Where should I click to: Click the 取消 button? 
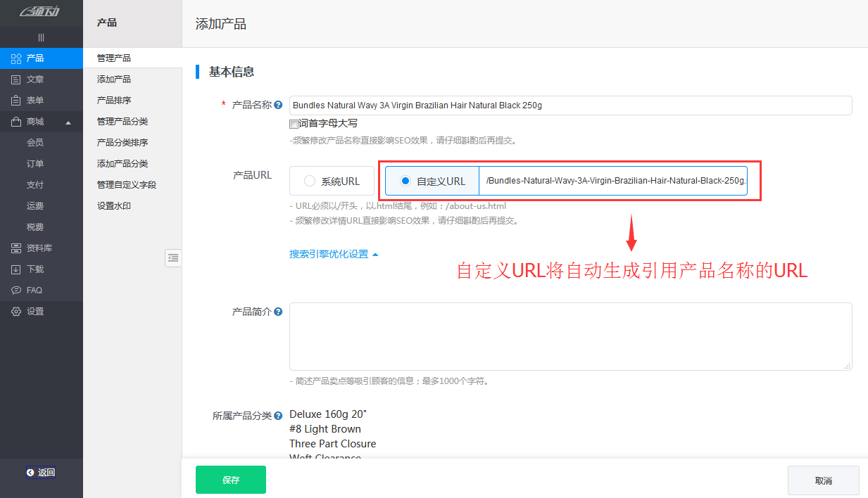pyautogui.click(x=823, y=480)
